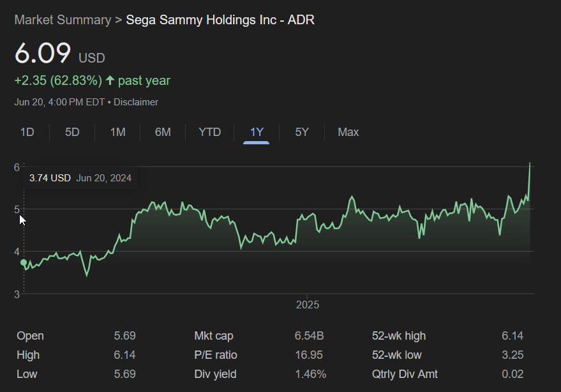
Task: Click the 52-wk low label
Action: click(397, 355)
